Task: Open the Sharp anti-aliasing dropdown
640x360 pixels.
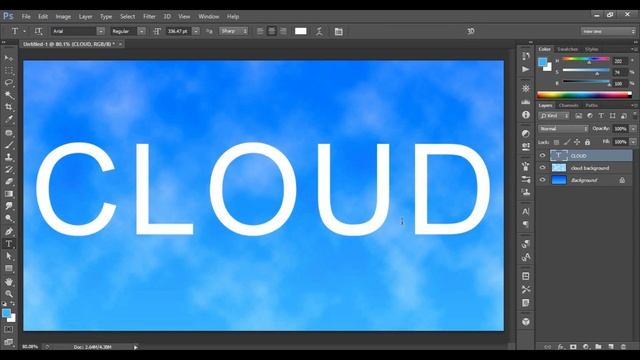Action: click(x=234, y=31)
